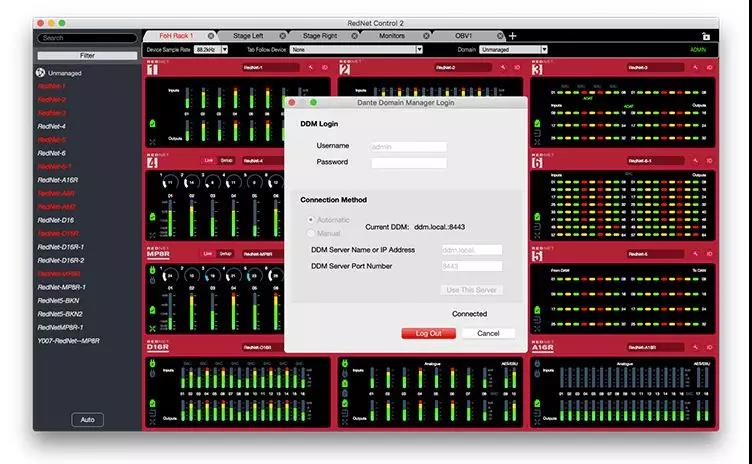The height and width of the screenshot is (464, 752).
Task: Close the OBV1 tab
Action: [500, 36]
